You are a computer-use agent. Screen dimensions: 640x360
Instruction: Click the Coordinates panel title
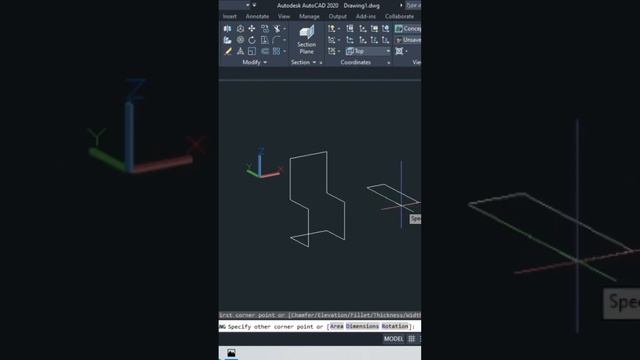356,62
